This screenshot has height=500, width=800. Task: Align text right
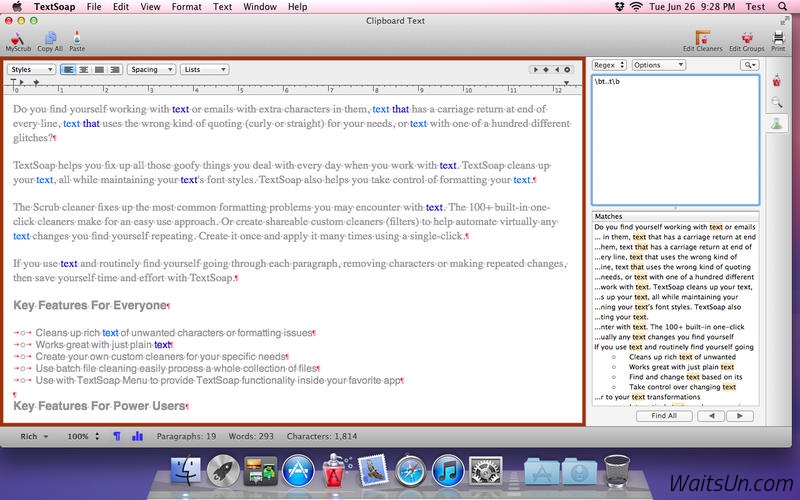(115, 69)
